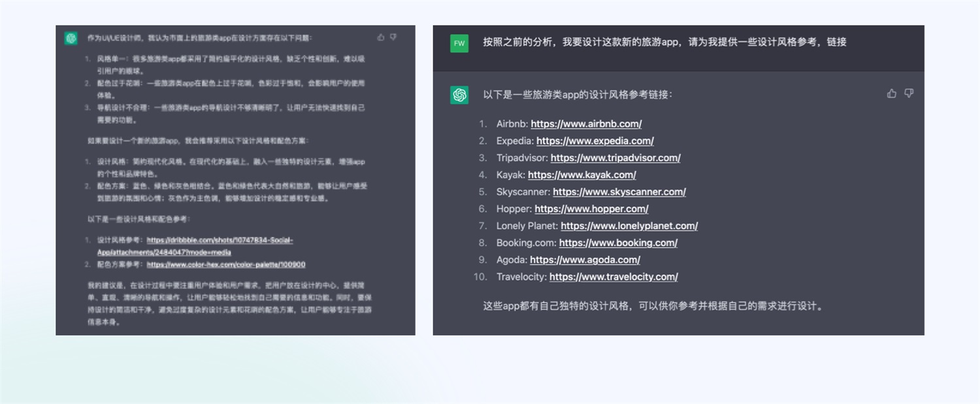This screenshot has width=980, height=404.
Task: Click thumbs up in the left chat panel
Action: click(x=381, y=37)
